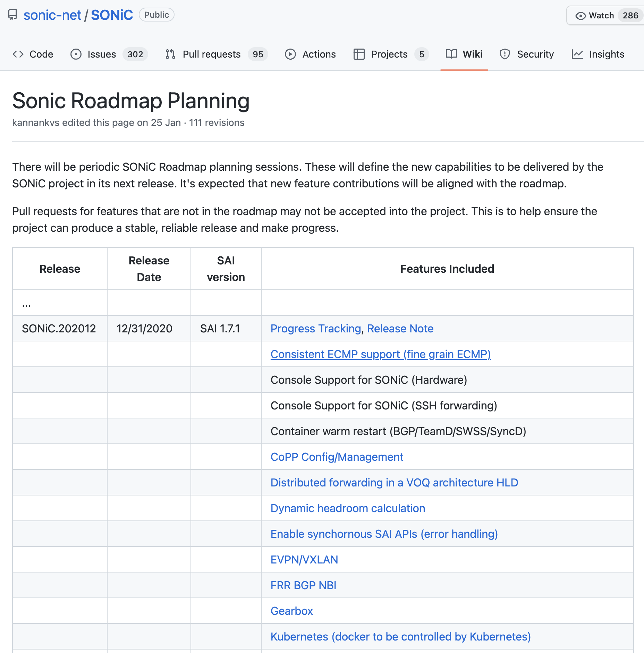The image size is (644, 653).
Task: Click the Release column header
Action: (60, 269)
